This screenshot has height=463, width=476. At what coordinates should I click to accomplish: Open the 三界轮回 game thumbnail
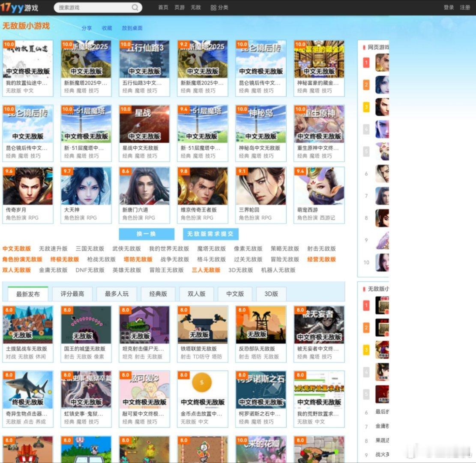coord(261,186)
